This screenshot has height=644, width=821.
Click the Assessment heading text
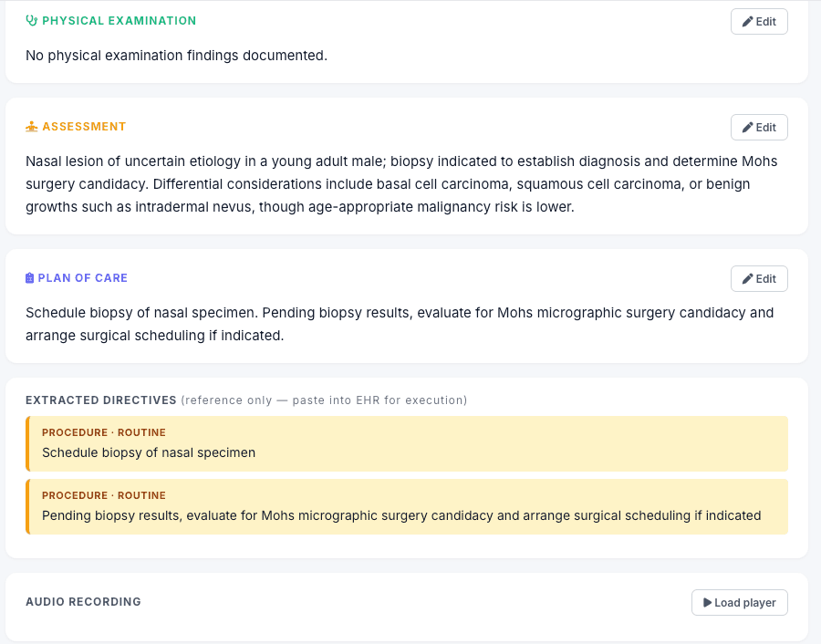(84, 127)
